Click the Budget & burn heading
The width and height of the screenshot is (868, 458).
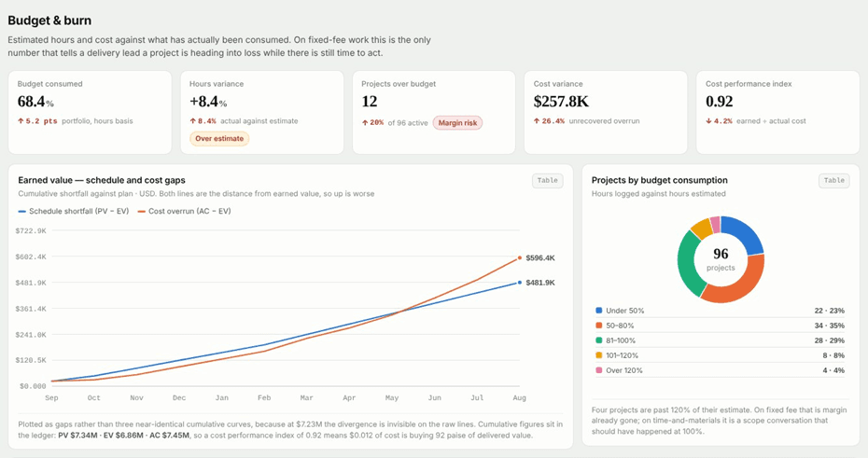click(49, 21)
